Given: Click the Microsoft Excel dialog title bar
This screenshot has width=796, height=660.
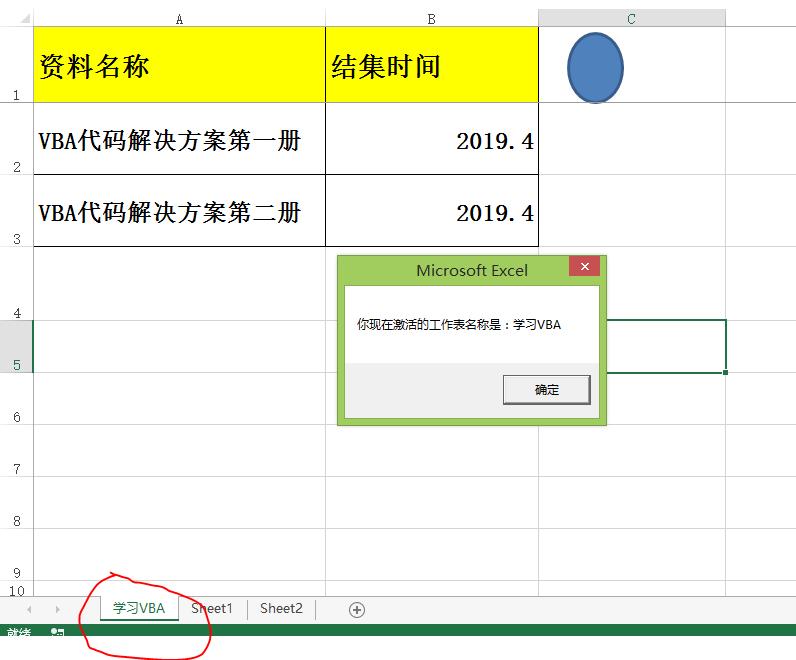Looking at the screenshot, I should click(x=472, y=270).
